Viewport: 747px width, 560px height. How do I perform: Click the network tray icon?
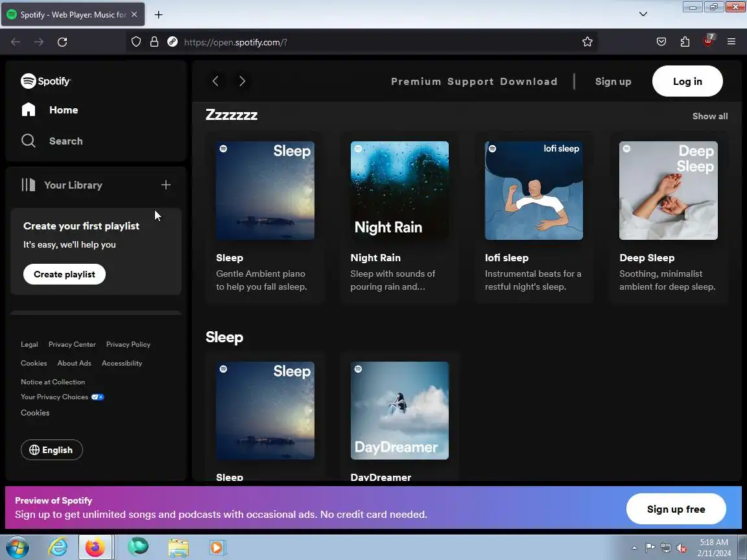(x=665, y=548)
